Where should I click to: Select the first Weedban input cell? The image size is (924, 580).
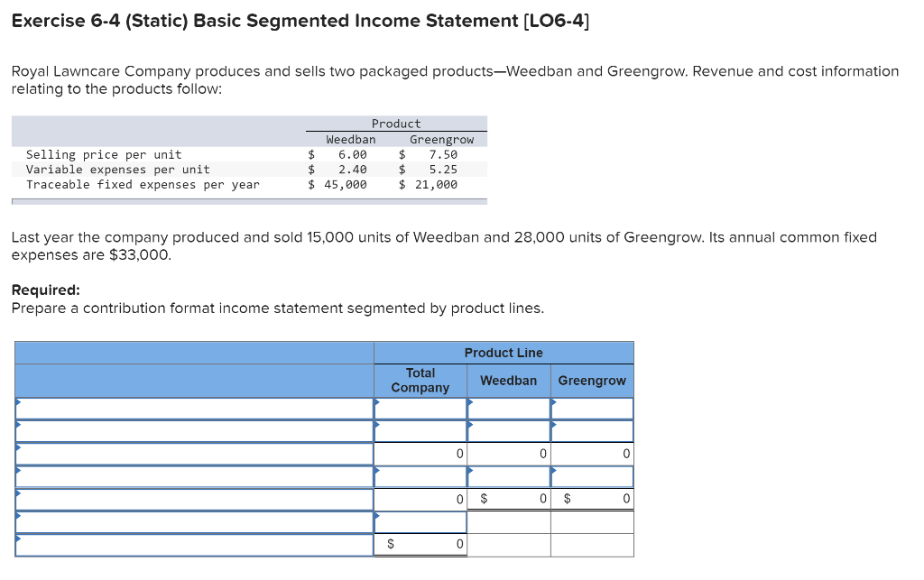[508, 408]
